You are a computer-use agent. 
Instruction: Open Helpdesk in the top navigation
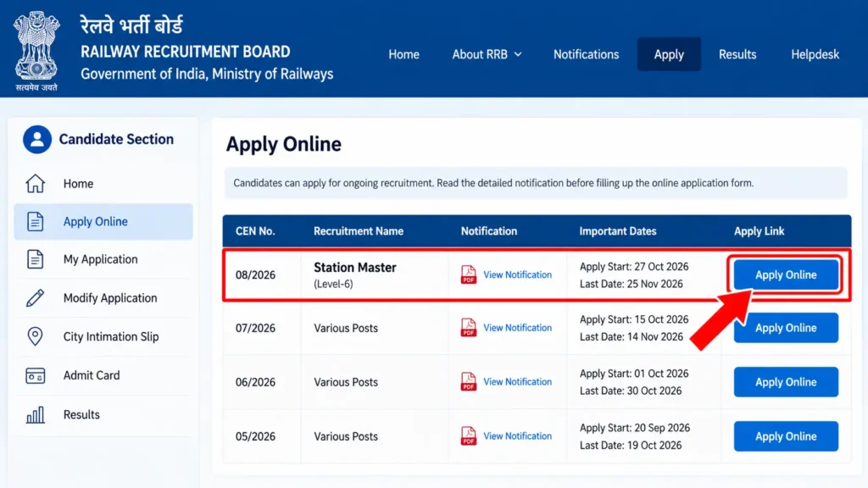815,54
